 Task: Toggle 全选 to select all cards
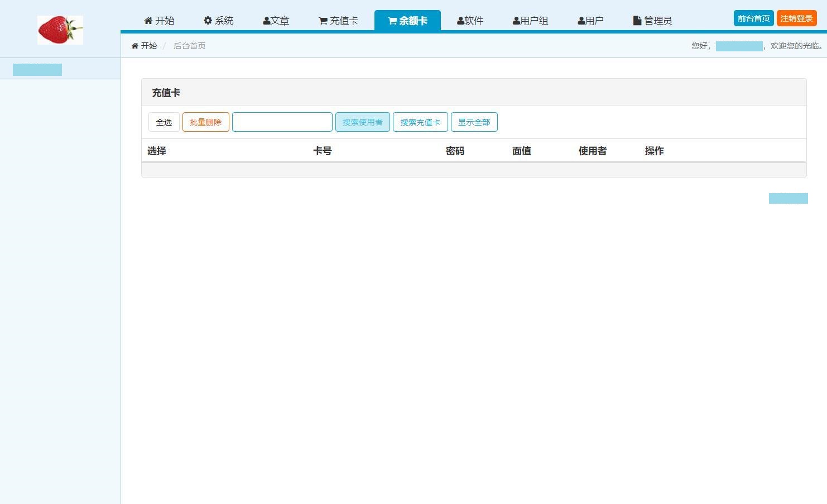click(164, 122)
